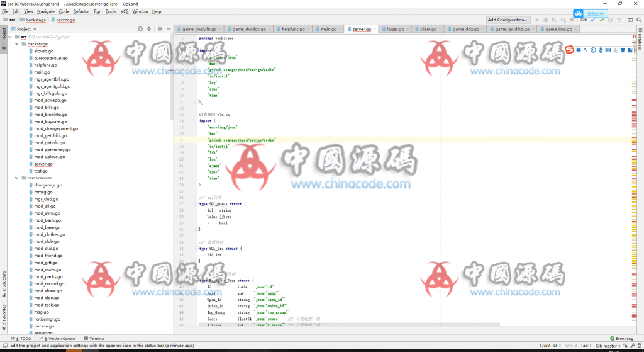This screenshot has height=352, width=644.
Task: Click the editor horizontal scrollbar at bottom
Action: [x=349, y=325]
